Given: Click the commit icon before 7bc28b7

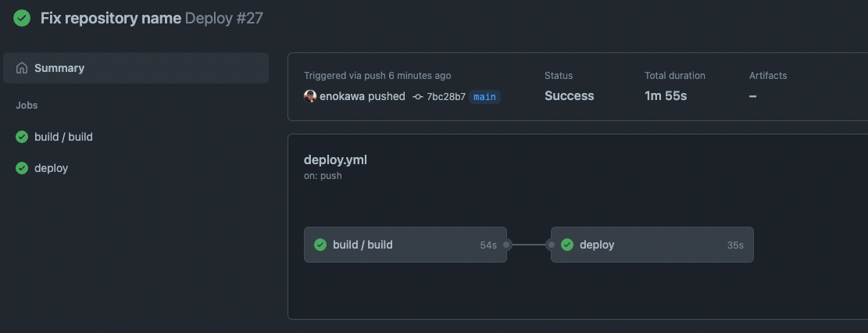Looking at the screenshot, I should click(x=418, y=97).
